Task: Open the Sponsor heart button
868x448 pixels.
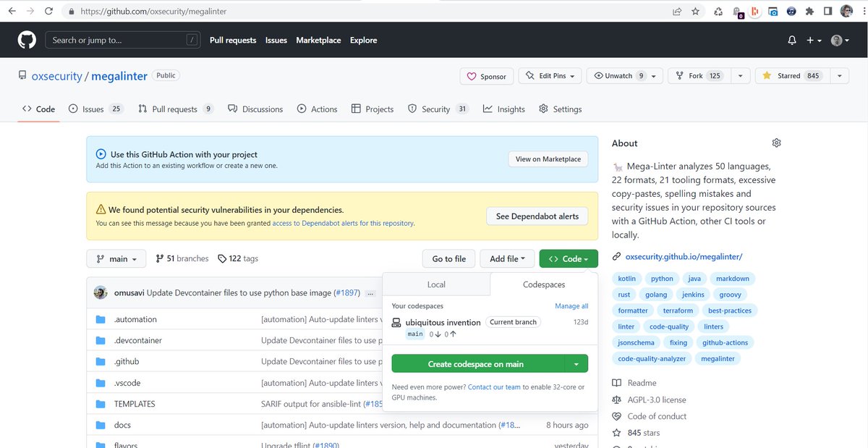Action: coord(486,75)
